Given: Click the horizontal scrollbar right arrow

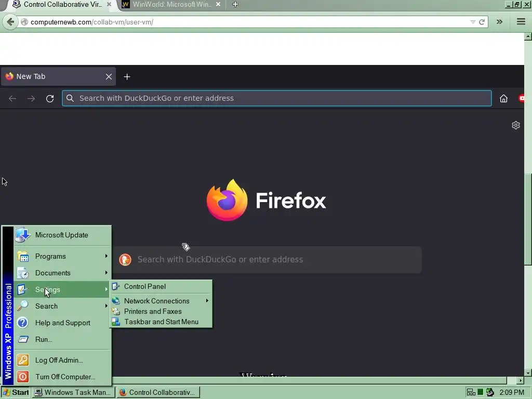Looking at the screenshot, I should (521, 381).
